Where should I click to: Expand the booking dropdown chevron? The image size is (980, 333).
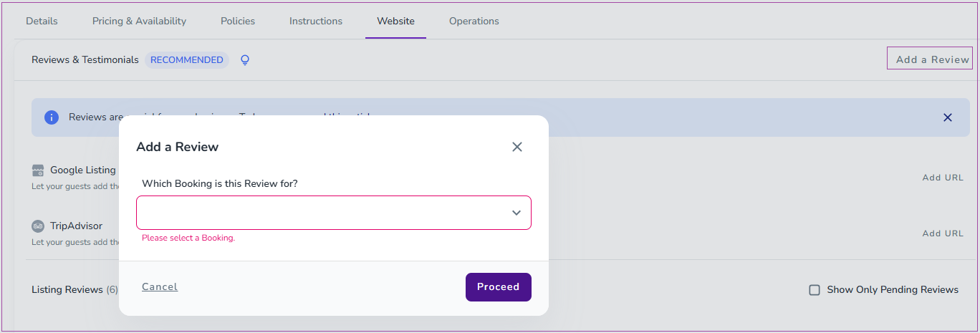coord(516,213)
